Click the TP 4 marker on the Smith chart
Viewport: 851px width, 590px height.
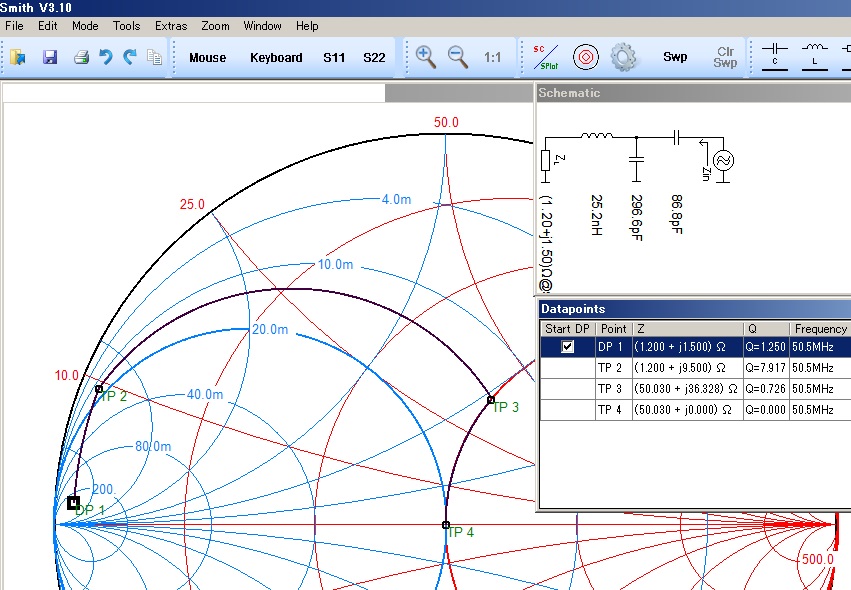click(446, 524)
